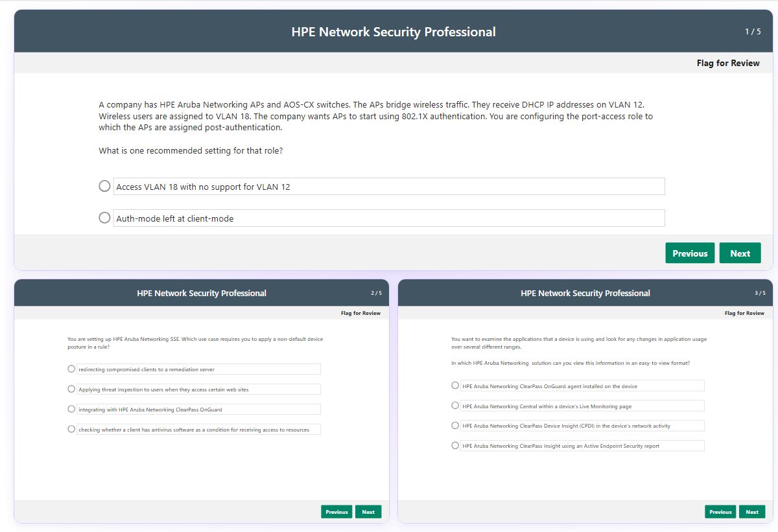Click Next button in question 3/5 panel
The width and height of the screenshot is (778, 532).
(752, 512)
